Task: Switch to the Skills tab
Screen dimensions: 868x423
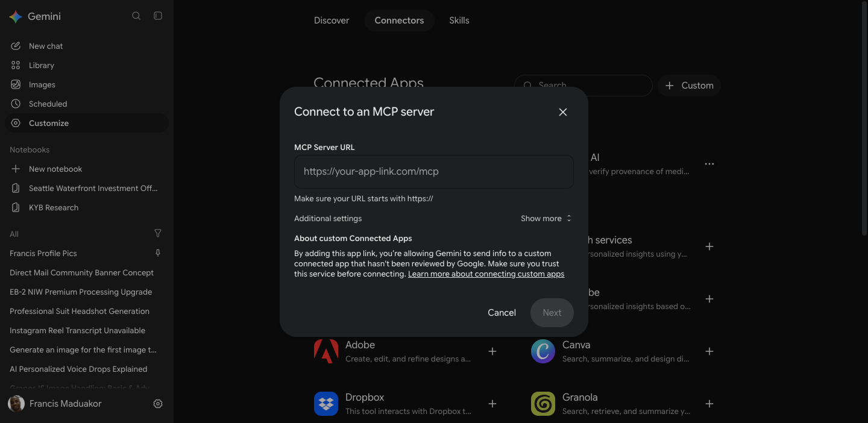Action: click(459, 20)
